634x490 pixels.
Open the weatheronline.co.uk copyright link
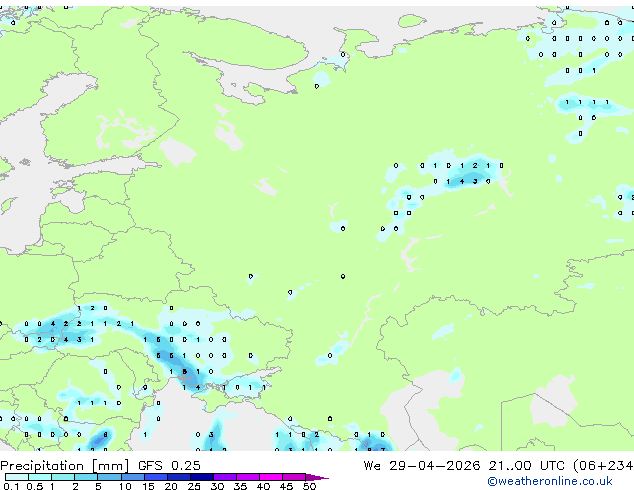[550, 481]
